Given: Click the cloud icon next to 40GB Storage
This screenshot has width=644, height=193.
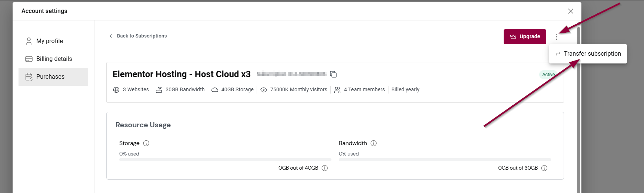Looking at the screenshot, I should 215,90.
